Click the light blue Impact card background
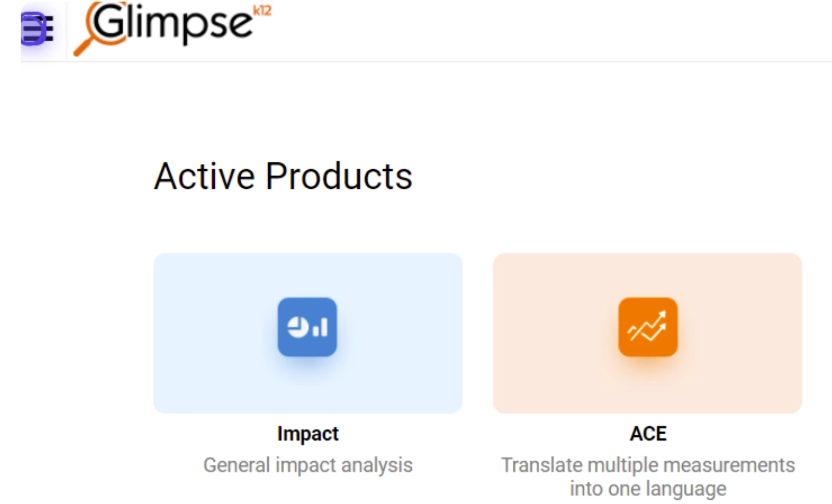The height and width of the screenshot is (504, 832). (216, 379)
